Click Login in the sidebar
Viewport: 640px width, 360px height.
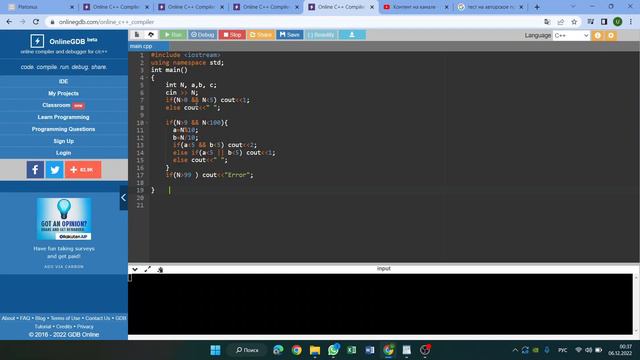coord(63,153)
